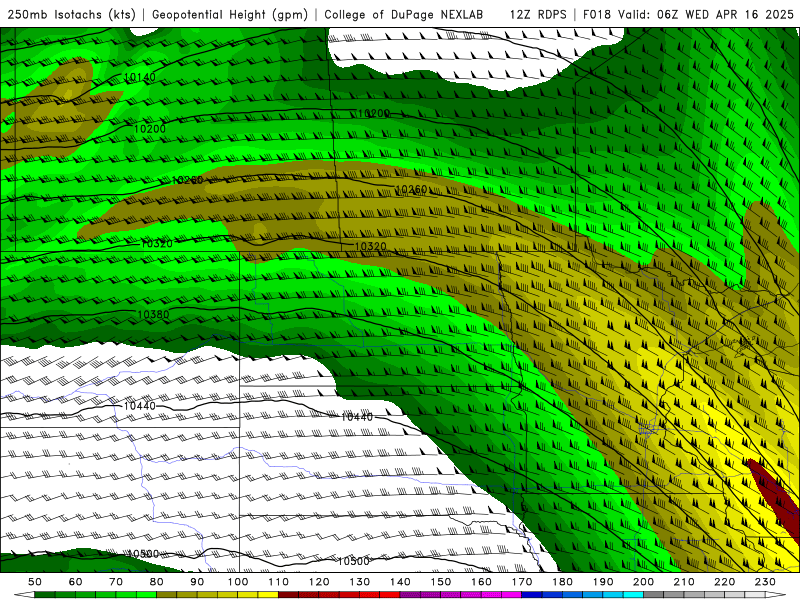The height and width of the screenshot is (600, 800).
Task: Click the 160 value on the color scale
Action: pos(481,582)
